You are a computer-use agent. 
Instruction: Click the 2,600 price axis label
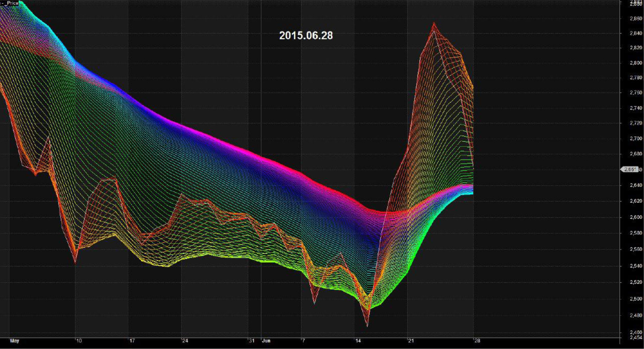point(636,217)
